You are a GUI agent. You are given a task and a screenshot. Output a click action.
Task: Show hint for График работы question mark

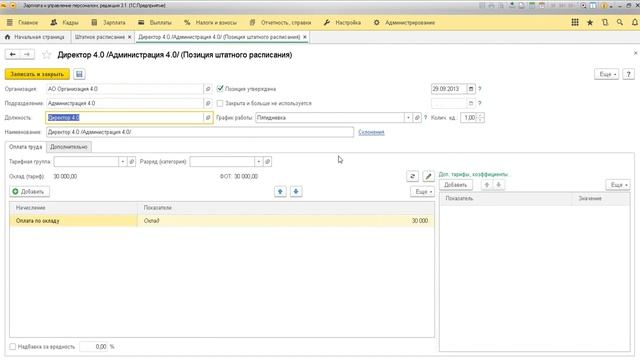426,118
